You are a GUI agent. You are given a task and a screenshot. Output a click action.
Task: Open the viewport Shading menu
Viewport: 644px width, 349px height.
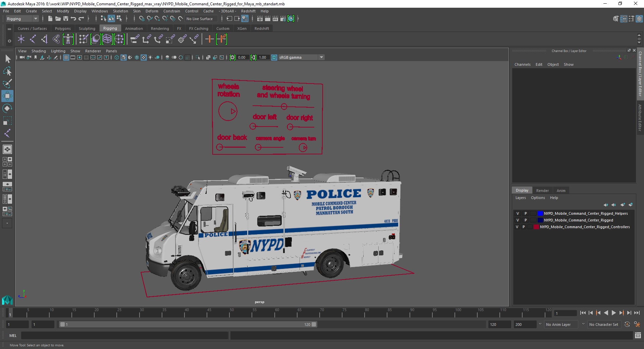click(39, 51)
